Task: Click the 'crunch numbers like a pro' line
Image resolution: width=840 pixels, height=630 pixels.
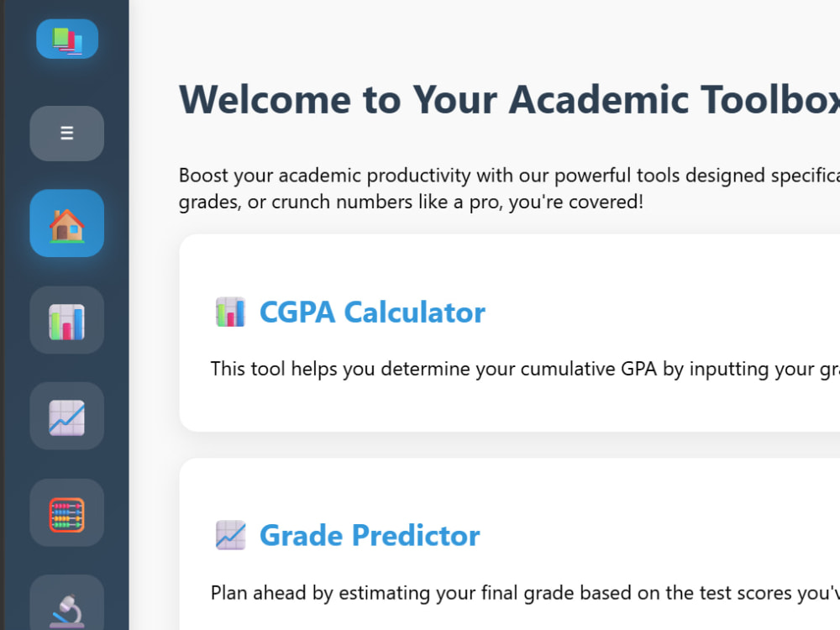Action: point(411,202)
